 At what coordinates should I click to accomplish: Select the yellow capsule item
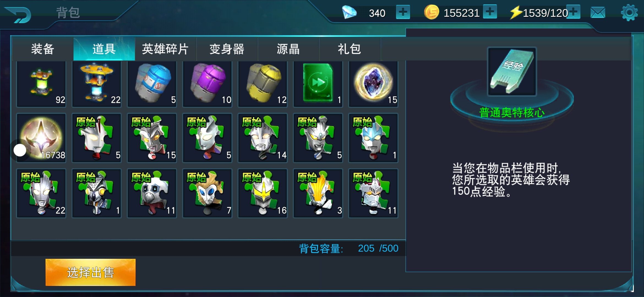pyautogui.click(x=263, y=84)
